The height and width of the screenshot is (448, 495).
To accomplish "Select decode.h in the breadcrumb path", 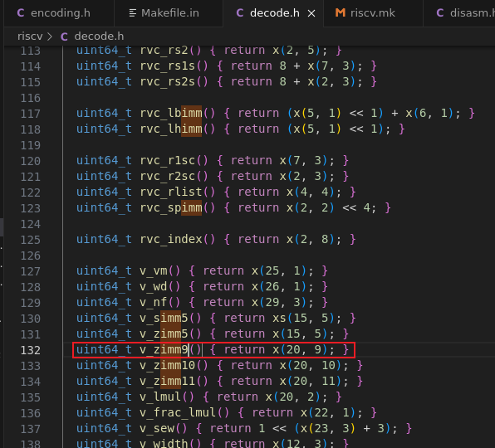I will tap(99, 37).
